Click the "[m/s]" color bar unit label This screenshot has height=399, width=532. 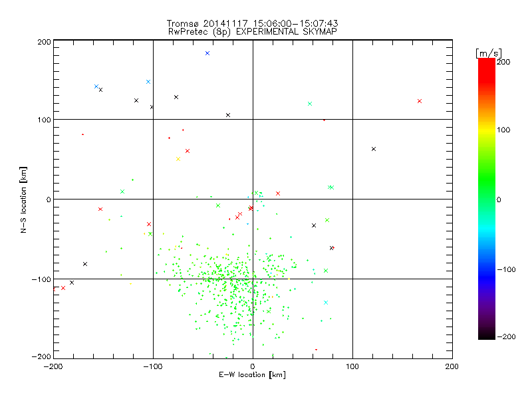(x=488, y=53)
